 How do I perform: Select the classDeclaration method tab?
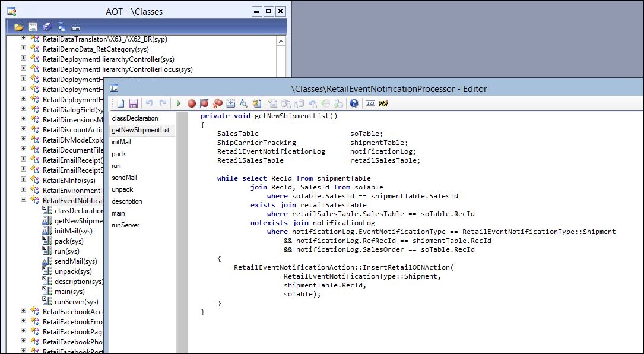[135, 118]
